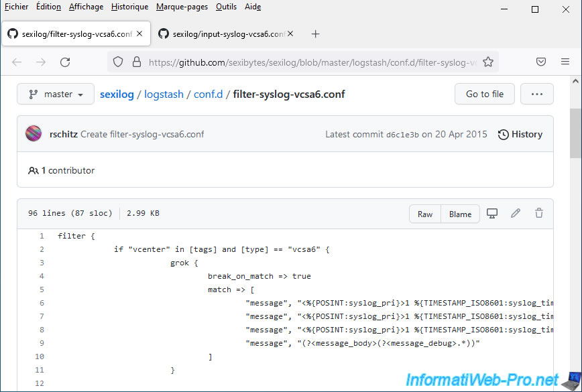
Task: Click the 'if "vcenter" in [tags]' line
Action: pyautogui.click(x=221, y=249)
